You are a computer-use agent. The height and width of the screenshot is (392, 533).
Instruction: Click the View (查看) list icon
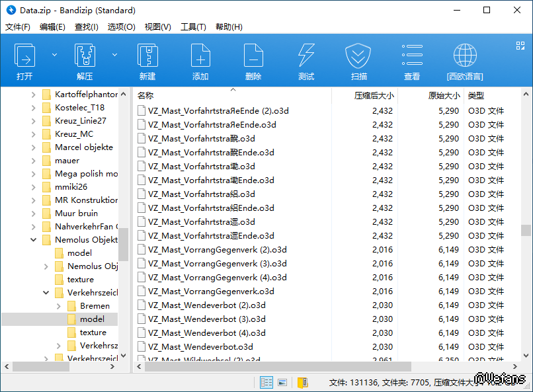(412, 56)
